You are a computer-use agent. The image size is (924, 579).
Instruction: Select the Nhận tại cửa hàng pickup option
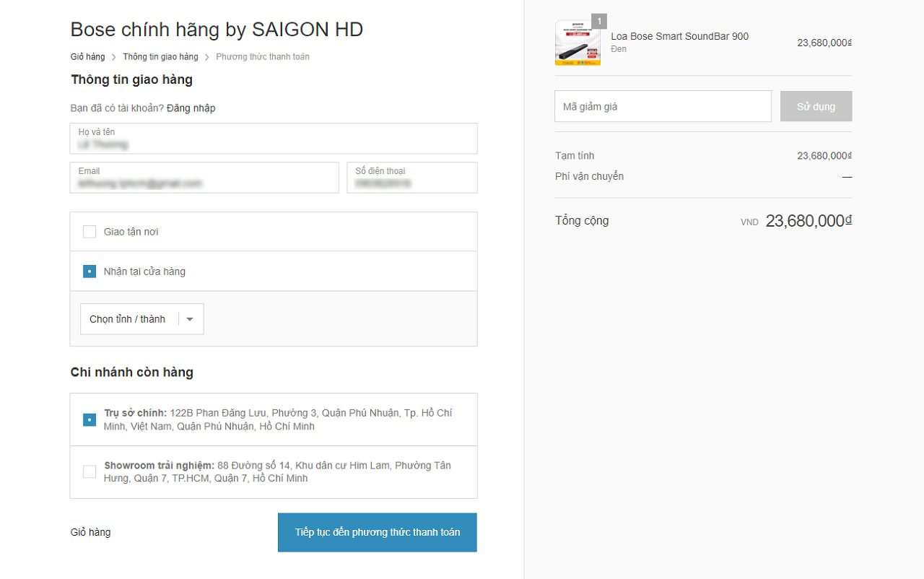tap(90, 271)
